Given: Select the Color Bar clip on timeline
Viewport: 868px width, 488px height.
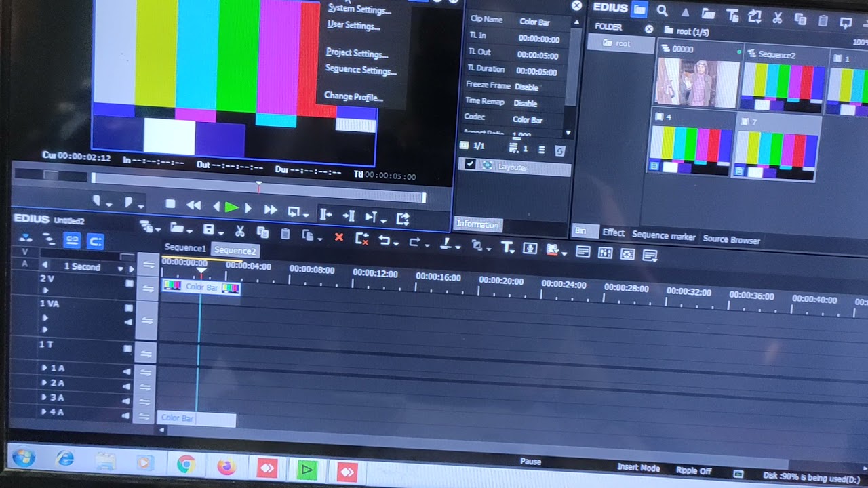Looking at the screenshot, I should coord(201,287).
